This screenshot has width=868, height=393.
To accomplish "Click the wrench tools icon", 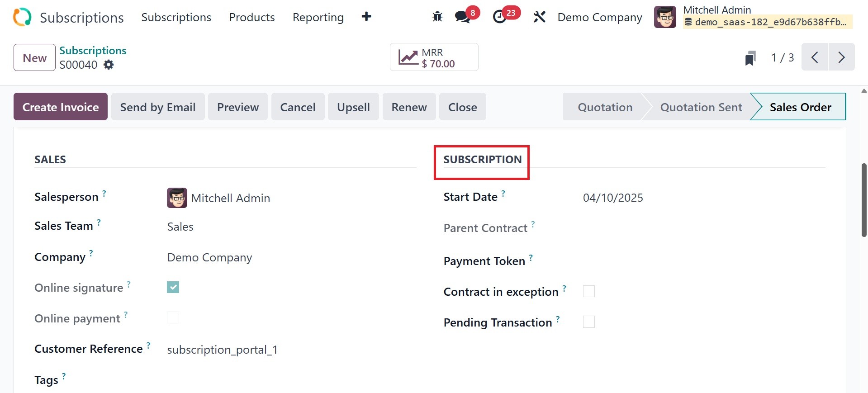I will click(539, 17).
